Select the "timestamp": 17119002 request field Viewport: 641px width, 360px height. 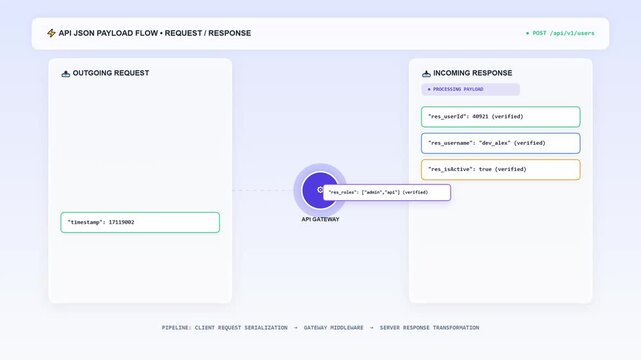(140, 222)
